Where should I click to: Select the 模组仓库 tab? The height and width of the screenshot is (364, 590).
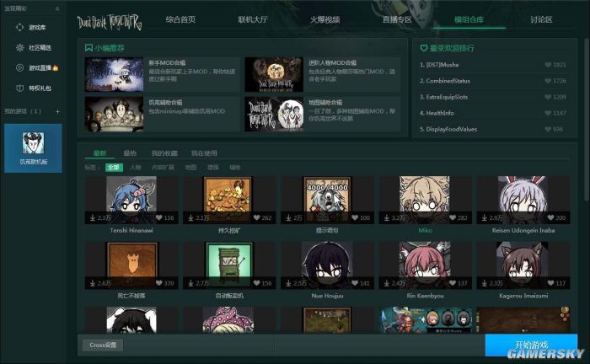[x=469, y=19]
